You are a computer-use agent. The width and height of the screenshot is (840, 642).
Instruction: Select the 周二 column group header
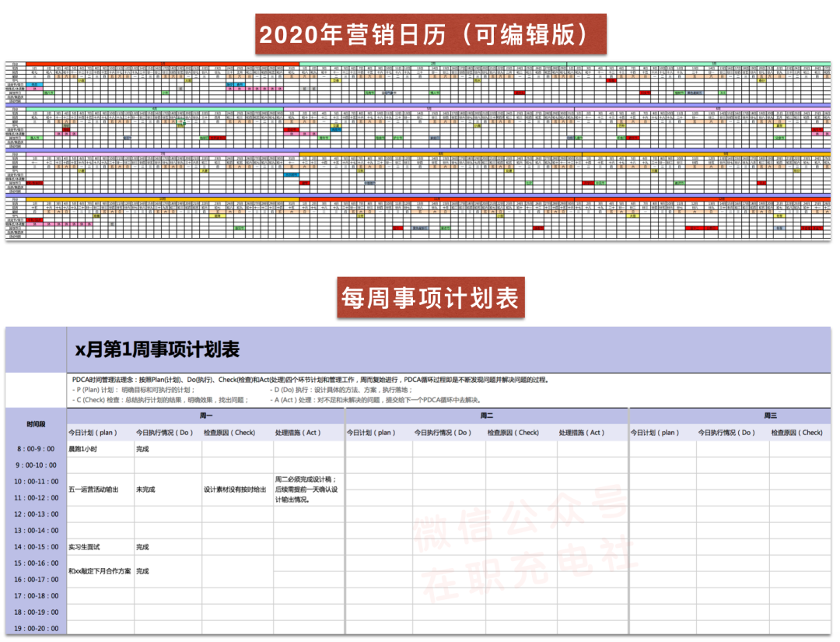coord(487,416)
